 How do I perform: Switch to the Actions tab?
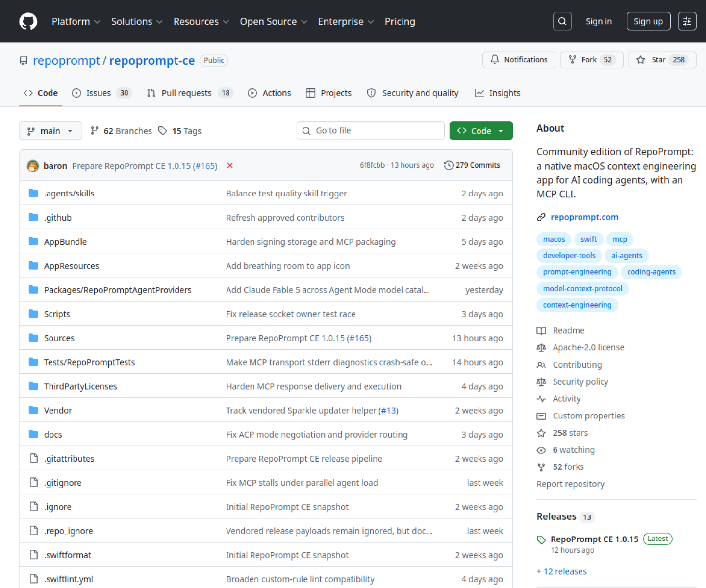[269, 93]
